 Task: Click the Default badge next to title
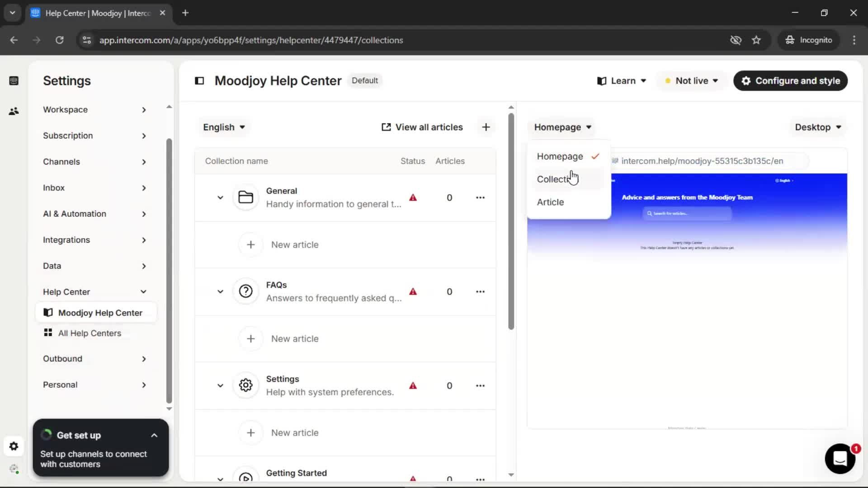(x=364, y=81)
